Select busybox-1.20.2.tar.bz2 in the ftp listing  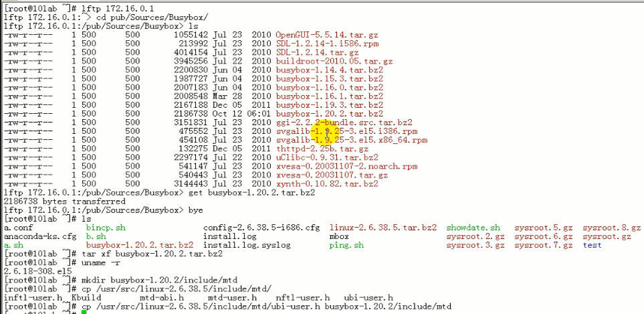(330, 114)
